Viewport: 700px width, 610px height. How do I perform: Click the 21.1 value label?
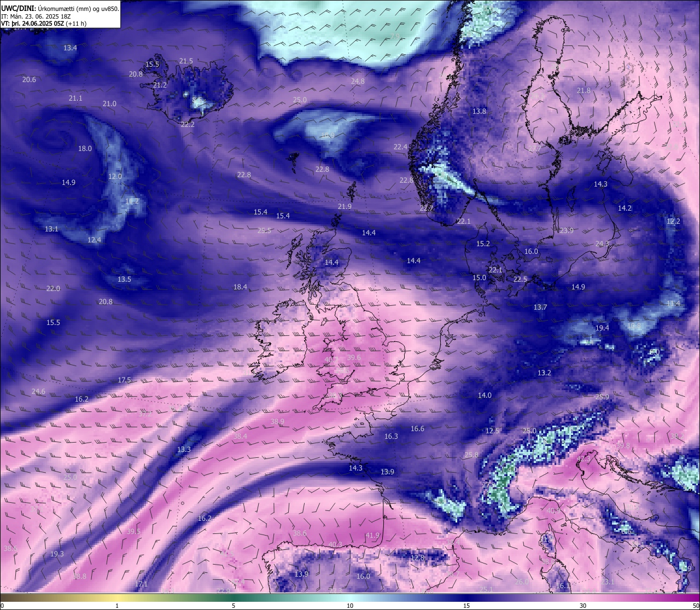point(75,98)
